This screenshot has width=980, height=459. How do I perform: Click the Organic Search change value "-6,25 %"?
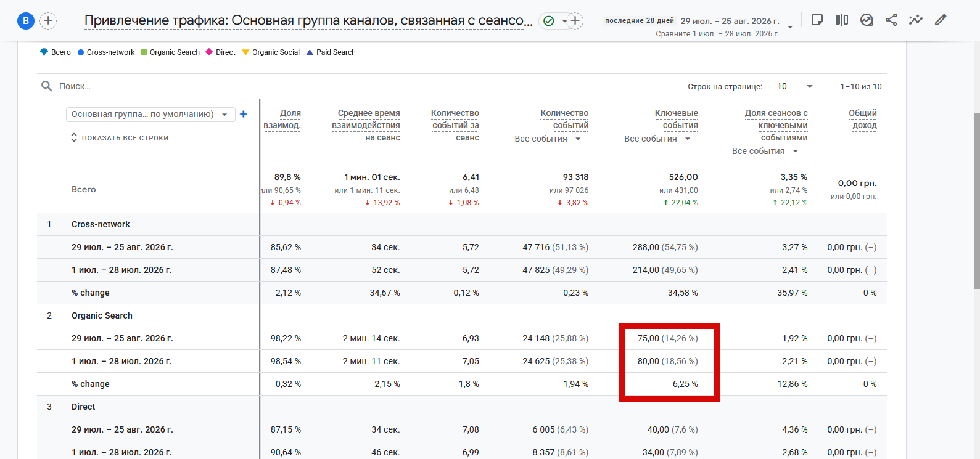tap(684, 384)
